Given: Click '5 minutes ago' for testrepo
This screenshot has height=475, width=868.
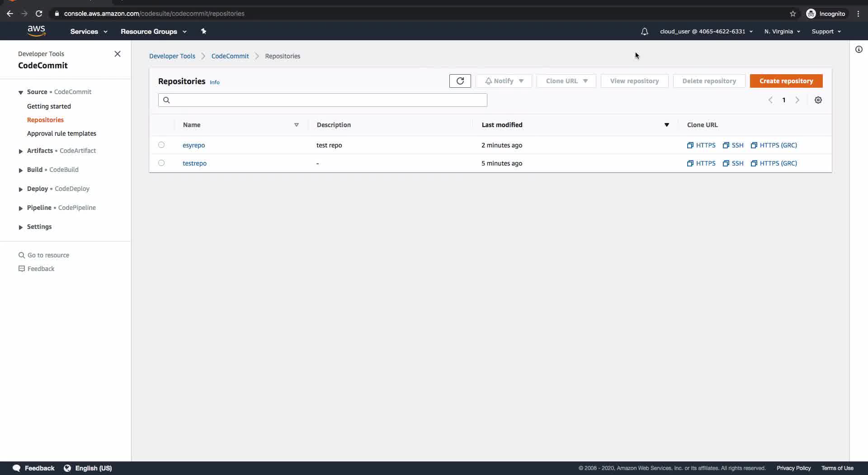Looking at the screenshot, I should tap(502, 163).
